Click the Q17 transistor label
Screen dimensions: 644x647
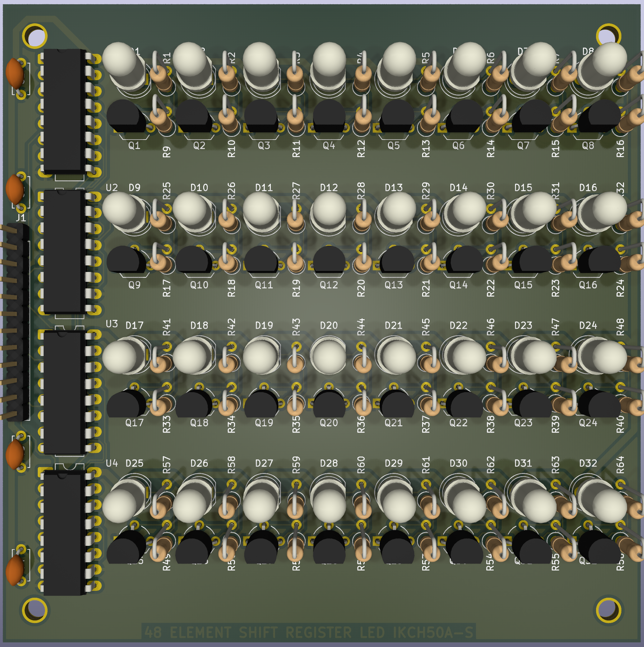click(135, 423)
